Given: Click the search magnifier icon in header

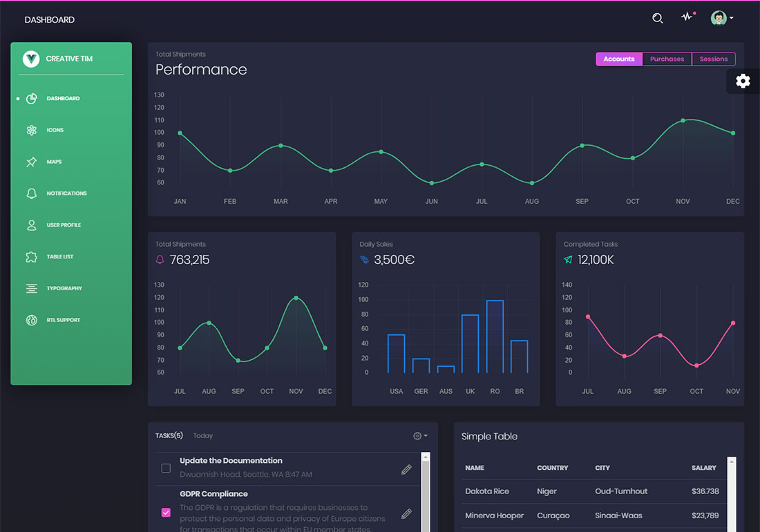Looking at the screenshot, I should (658, 19).
